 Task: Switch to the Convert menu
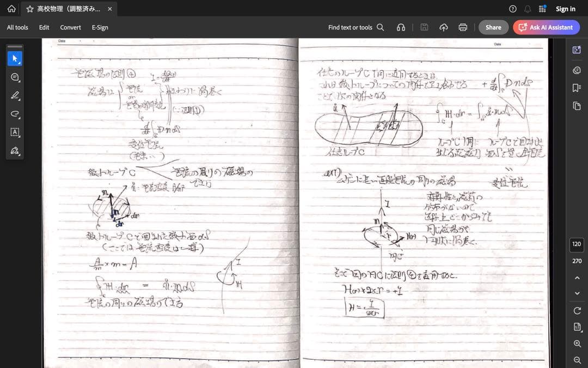70,27
